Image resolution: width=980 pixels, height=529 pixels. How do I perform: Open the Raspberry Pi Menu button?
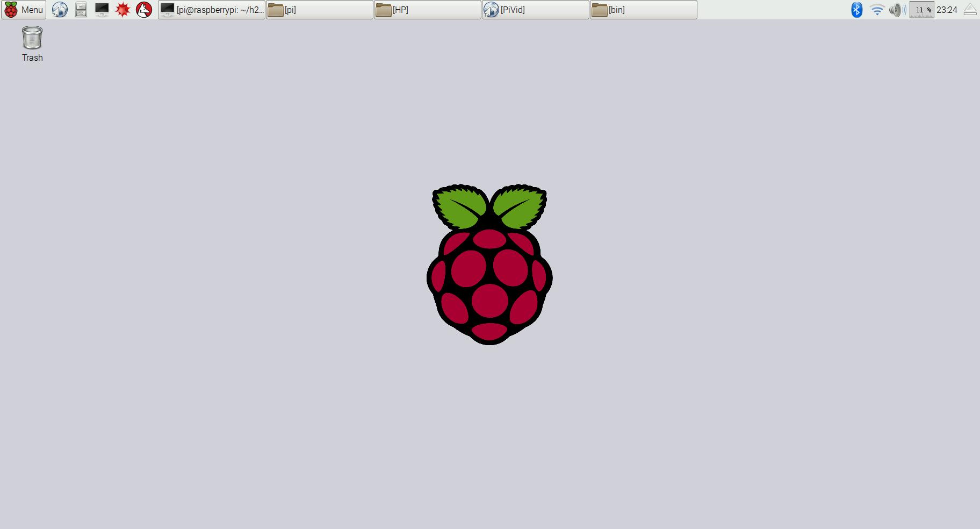tap(24, 10)
